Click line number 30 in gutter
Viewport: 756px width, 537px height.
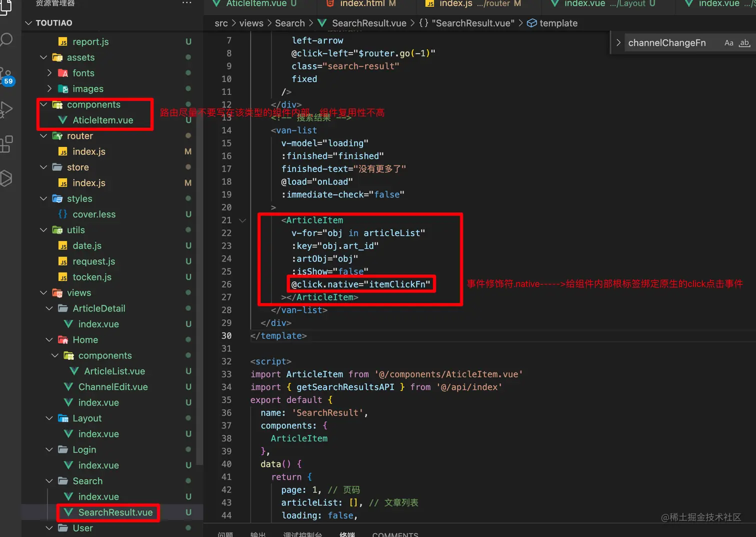(x=226, y=336)
